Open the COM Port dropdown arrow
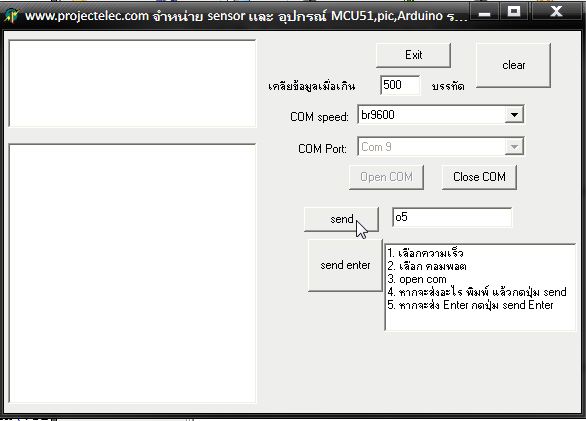This screenshot has width=586, height=421. click(x=514, y=147)
